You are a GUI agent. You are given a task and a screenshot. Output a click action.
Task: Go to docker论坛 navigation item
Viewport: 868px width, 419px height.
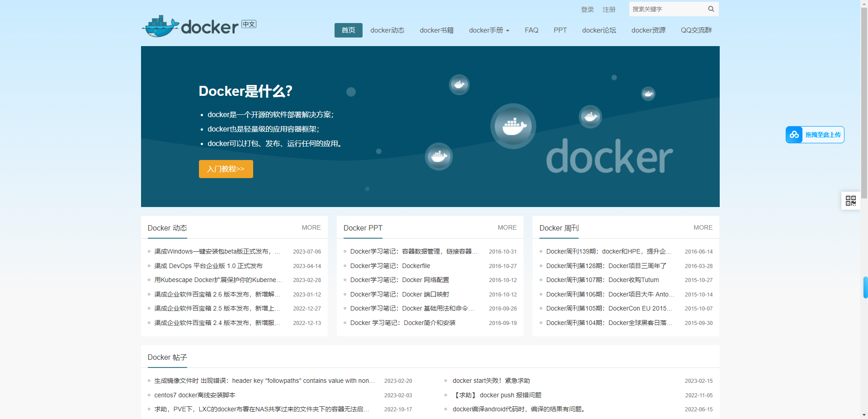coord(599,30)
